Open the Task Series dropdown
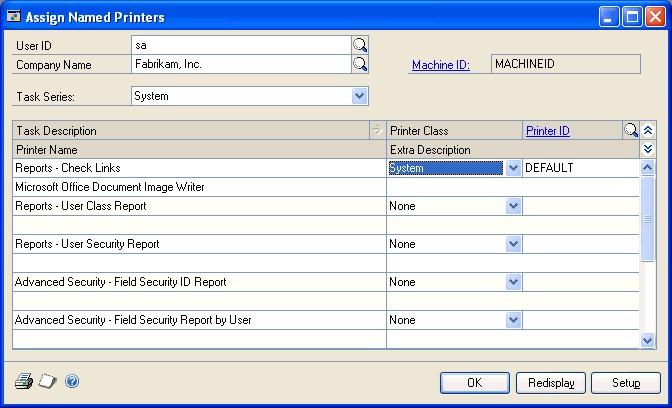 click(359, 96)
